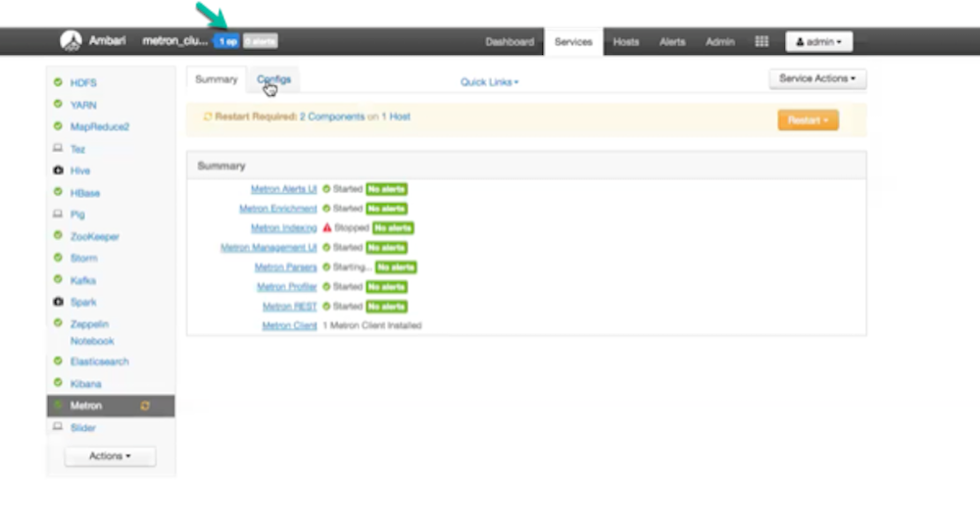
Task: Open the Alerts menu
Action: pyautogui.click(x=672, y=42)
